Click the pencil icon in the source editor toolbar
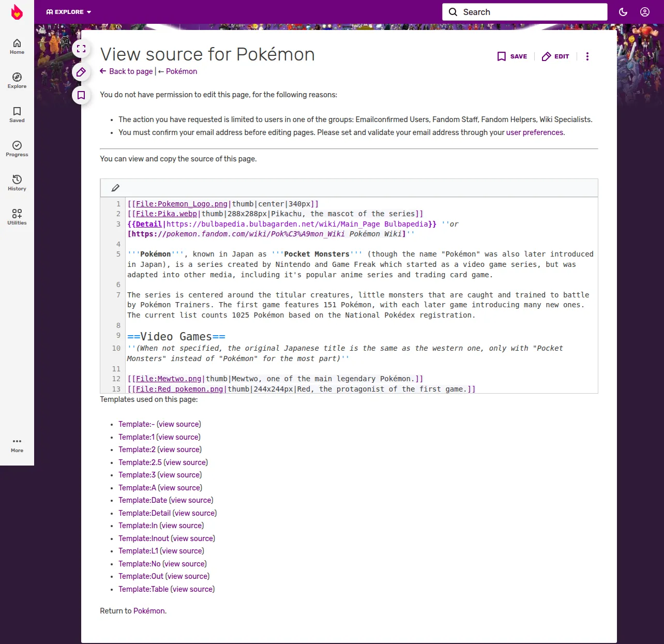Image resolution: width=664 pixels, height=644 pixels. click(x=115, y=188)
